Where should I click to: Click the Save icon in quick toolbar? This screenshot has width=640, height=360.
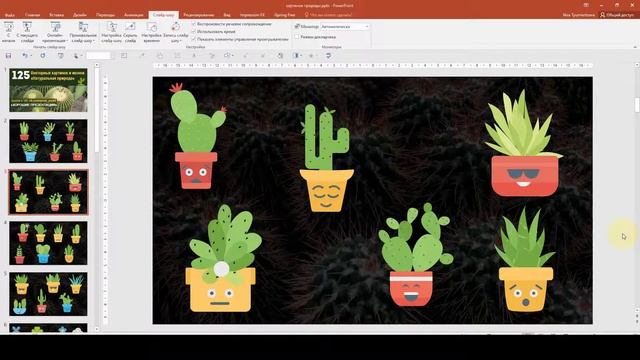8,56
